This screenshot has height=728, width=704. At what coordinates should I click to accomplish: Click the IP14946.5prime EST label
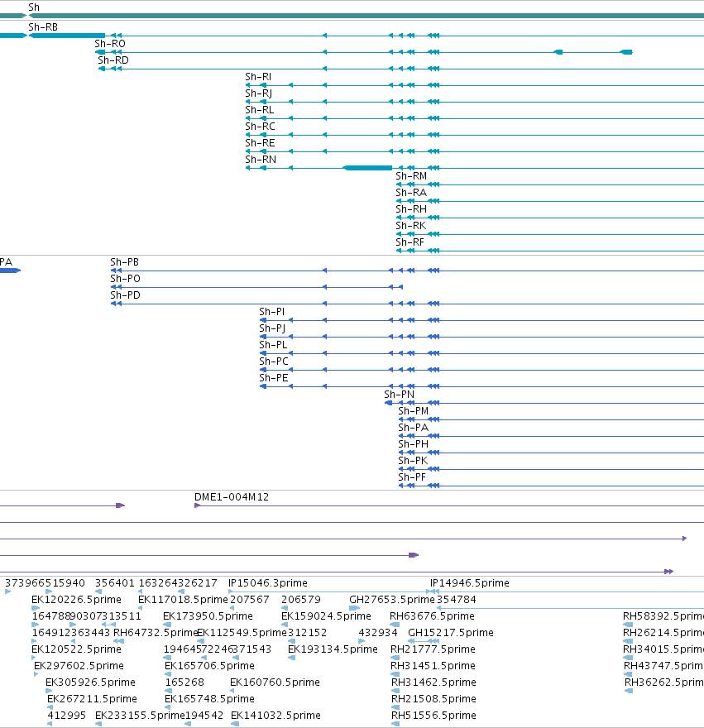click(470, 583)
